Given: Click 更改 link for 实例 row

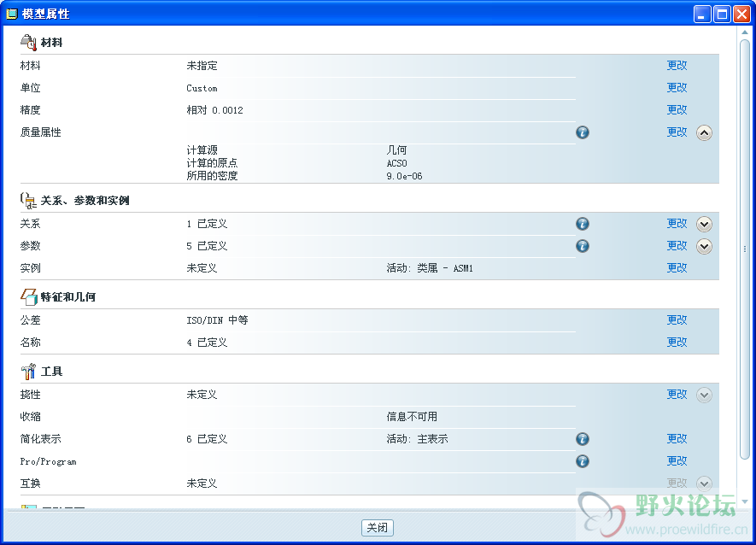Looking at the screenshot, I should coord(677,267).
